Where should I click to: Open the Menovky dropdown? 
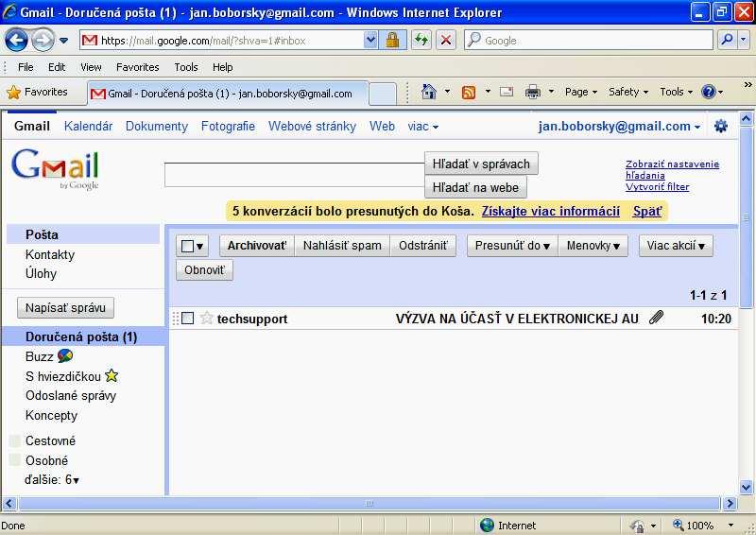point(593,246)
